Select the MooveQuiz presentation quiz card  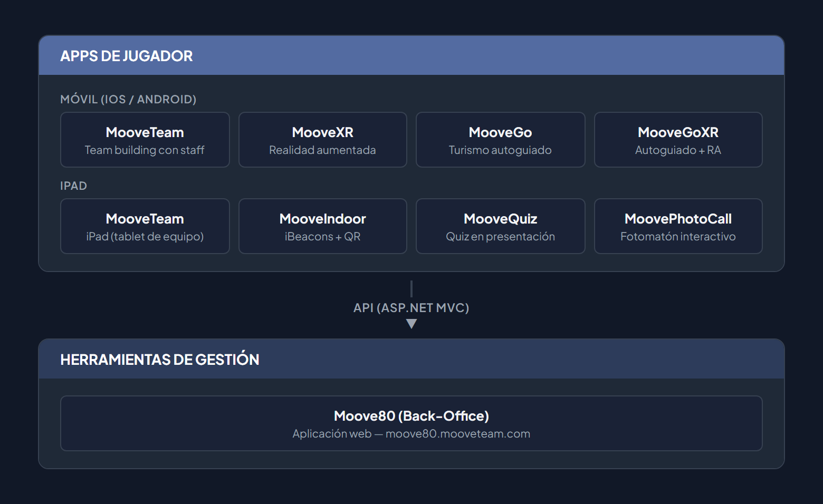click(500, 226)
